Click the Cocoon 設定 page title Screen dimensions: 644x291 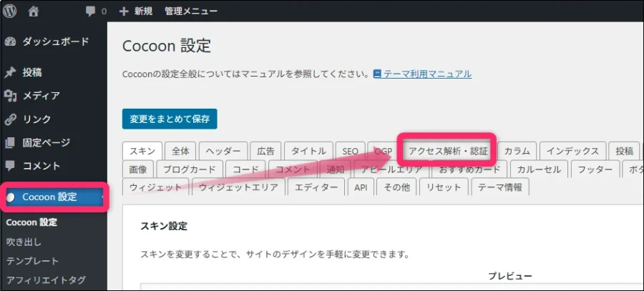166,46
